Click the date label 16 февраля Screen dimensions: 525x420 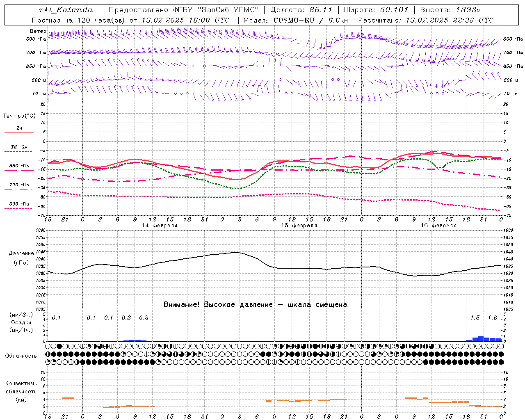pyautogui.click(x=438, y=226)
